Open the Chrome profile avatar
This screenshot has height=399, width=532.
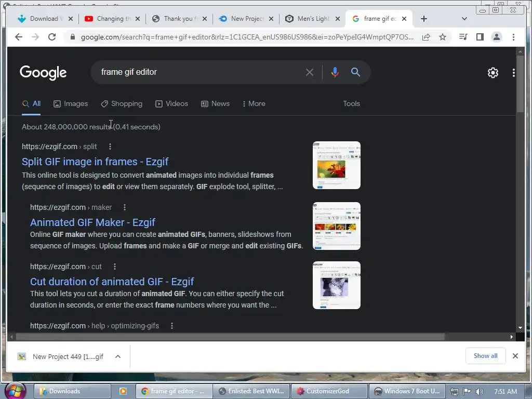click(496, 37)
